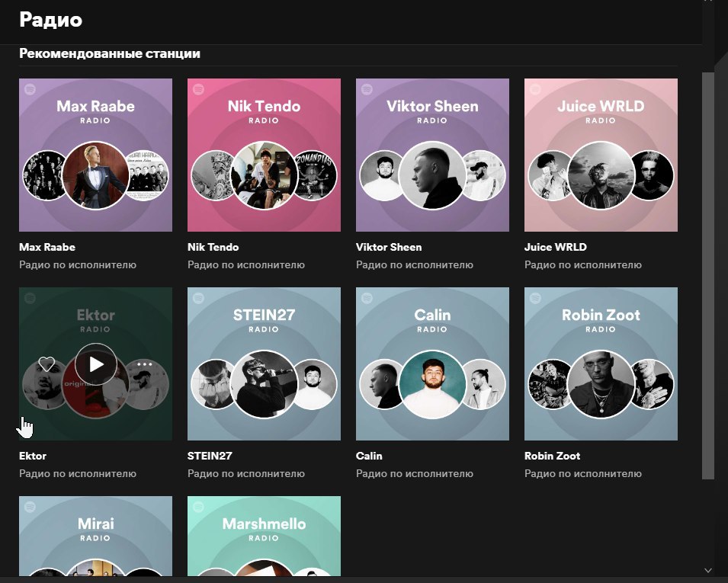Click the Рекомендованные станции section heading
The height and width of the screenshot is (583, 728).
[110, 54]
